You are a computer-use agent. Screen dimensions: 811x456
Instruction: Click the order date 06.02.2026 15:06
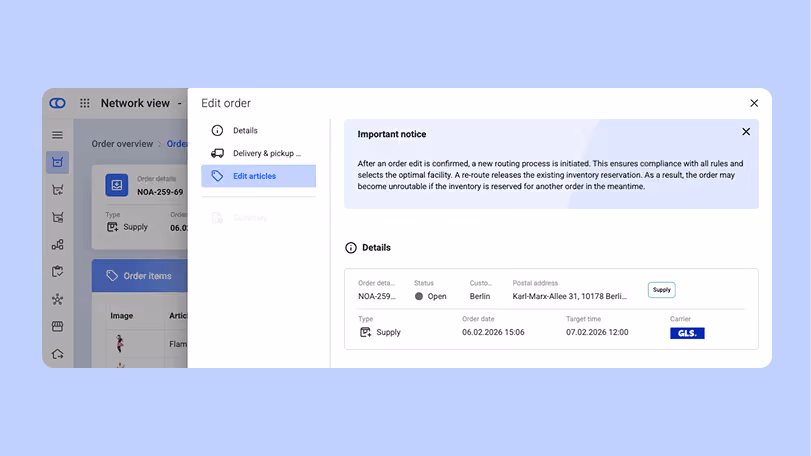(x=493, y=332)
